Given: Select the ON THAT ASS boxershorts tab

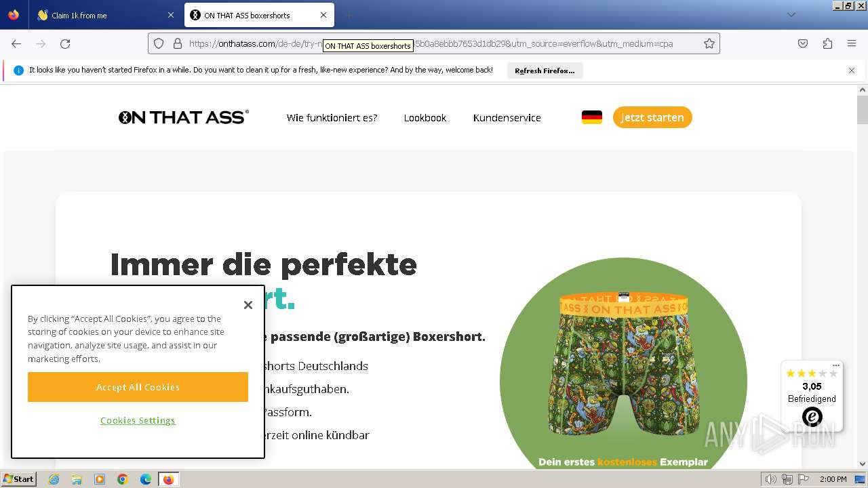Looking at the screenshot, I should [260, 15].
